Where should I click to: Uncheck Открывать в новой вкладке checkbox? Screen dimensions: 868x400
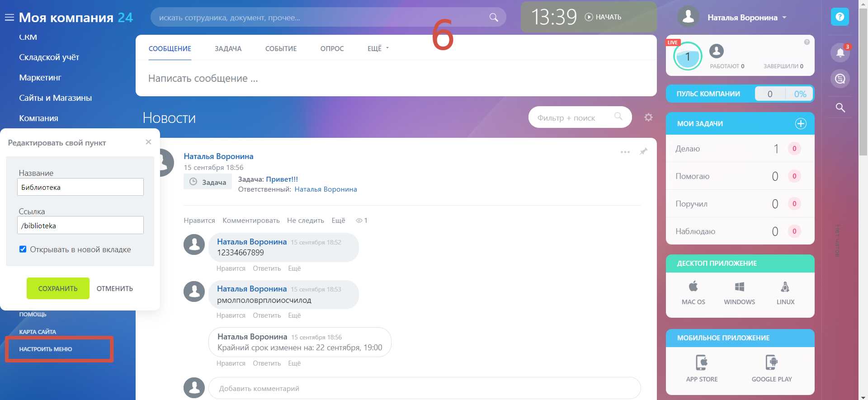click(x=23, y=249)
